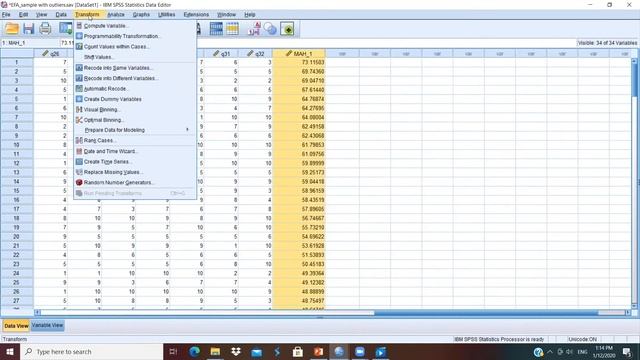Open the Analyze menu
Screen dimensions: 640x360
[116, 14]
